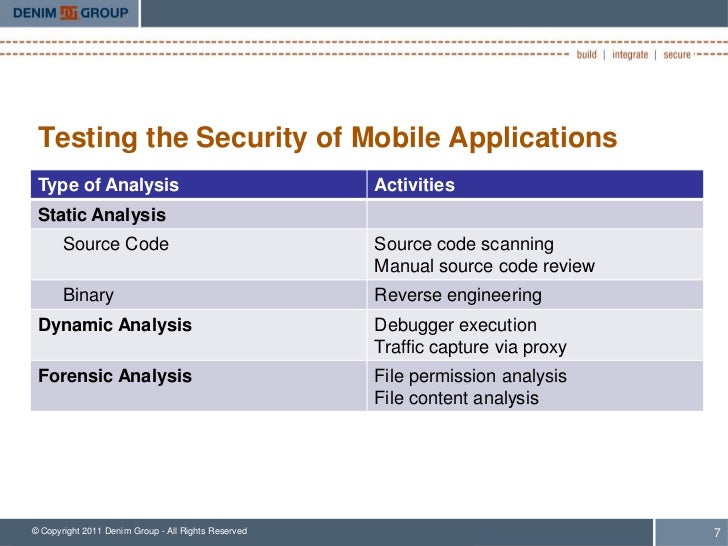The width and height of the screenshot is (728, 546).
Task: Click the 'Static Analysis' row label
Action: 102,215
